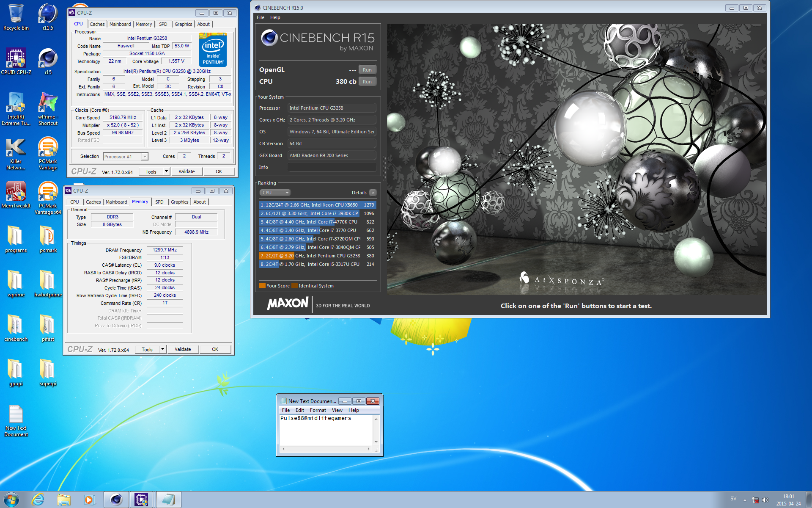Screen dimensions: 812x508
Task: Expand Details arrow in Cinebench ranking
Action: pos(373,193)
